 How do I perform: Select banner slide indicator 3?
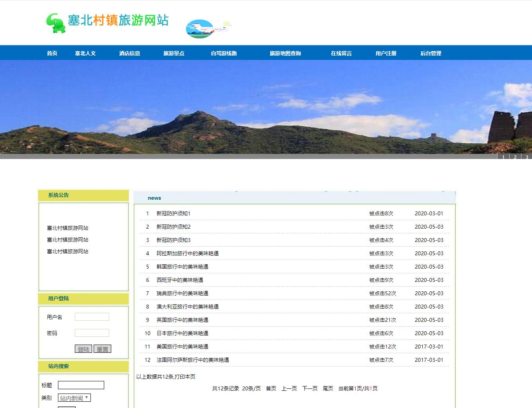coord(527,157)
